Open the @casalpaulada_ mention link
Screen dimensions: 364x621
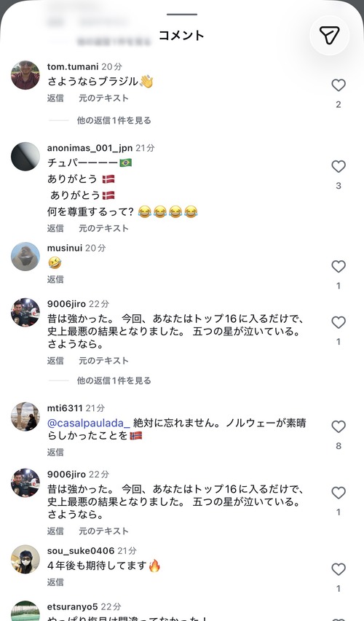89,423
